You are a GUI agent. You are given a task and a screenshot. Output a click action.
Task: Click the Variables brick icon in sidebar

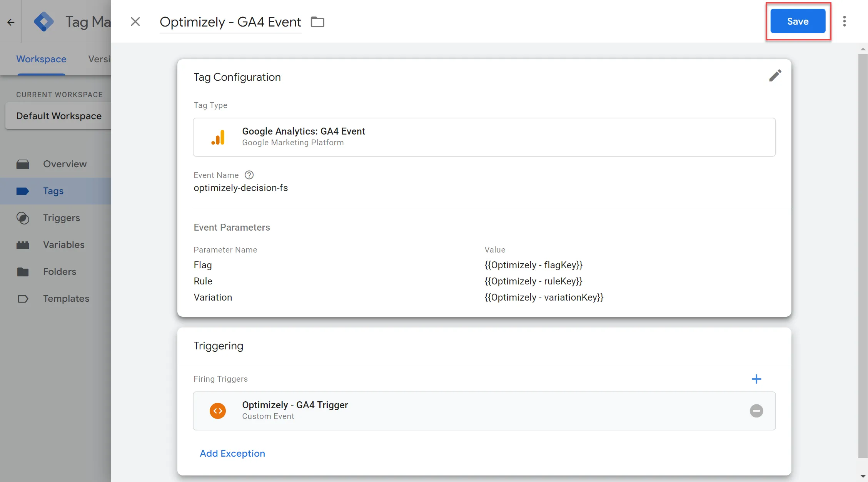coord(23,245)
